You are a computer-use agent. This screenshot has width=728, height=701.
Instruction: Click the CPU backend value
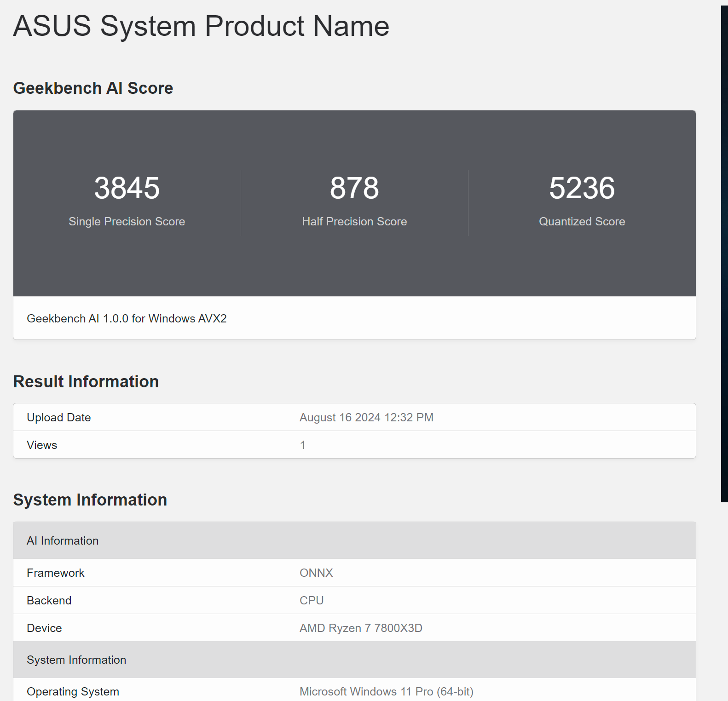312,600
